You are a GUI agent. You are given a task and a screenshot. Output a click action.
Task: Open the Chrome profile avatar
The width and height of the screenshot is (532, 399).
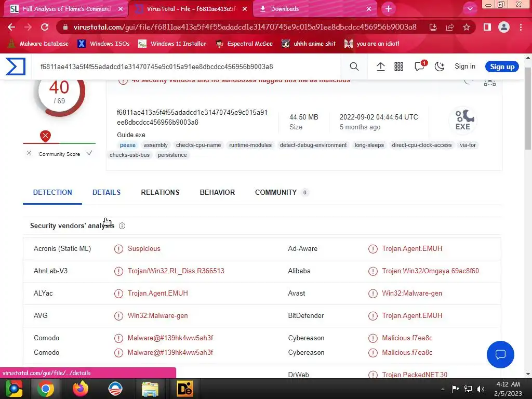click(504, 27)
